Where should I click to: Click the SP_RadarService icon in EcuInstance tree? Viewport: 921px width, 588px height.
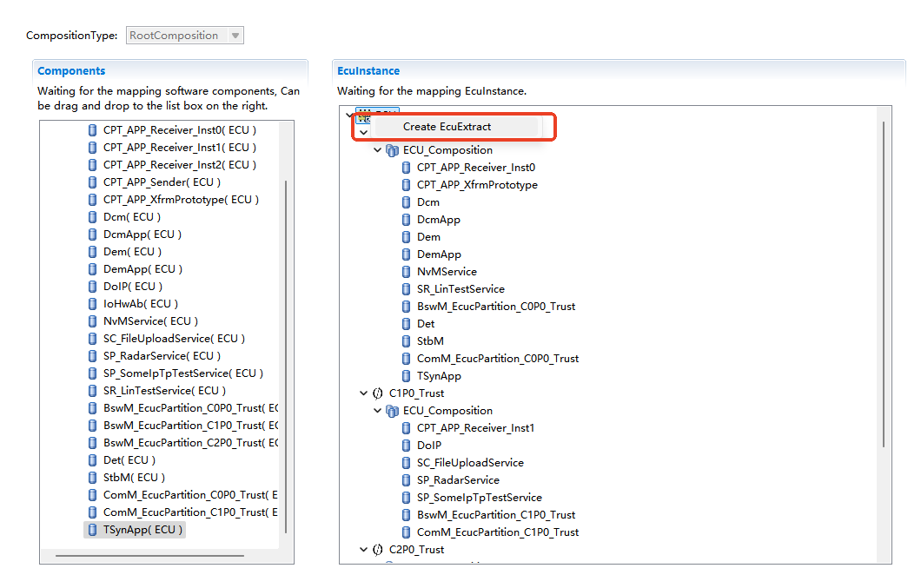coord(406,480)
